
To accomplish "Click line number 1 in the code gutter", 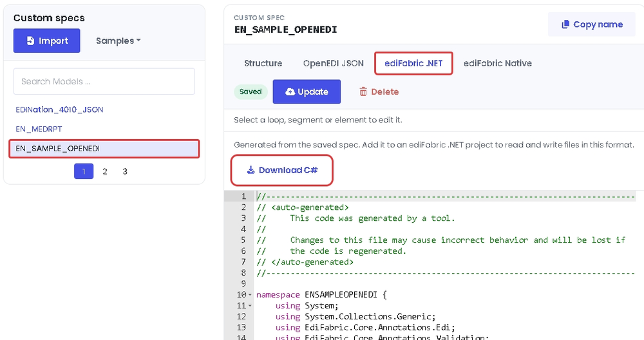I will coord(244,196).
